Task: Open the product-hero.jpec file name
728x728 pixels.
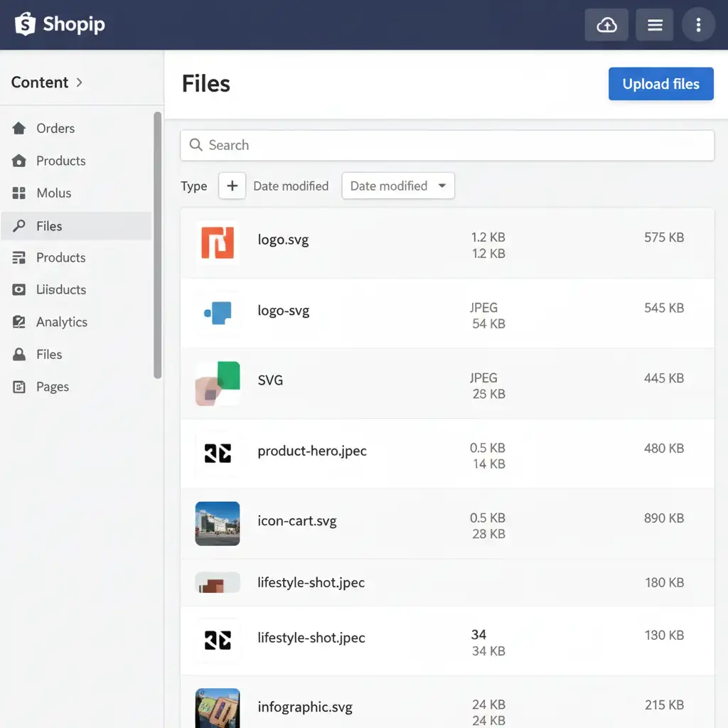Action: pos(312,451)
